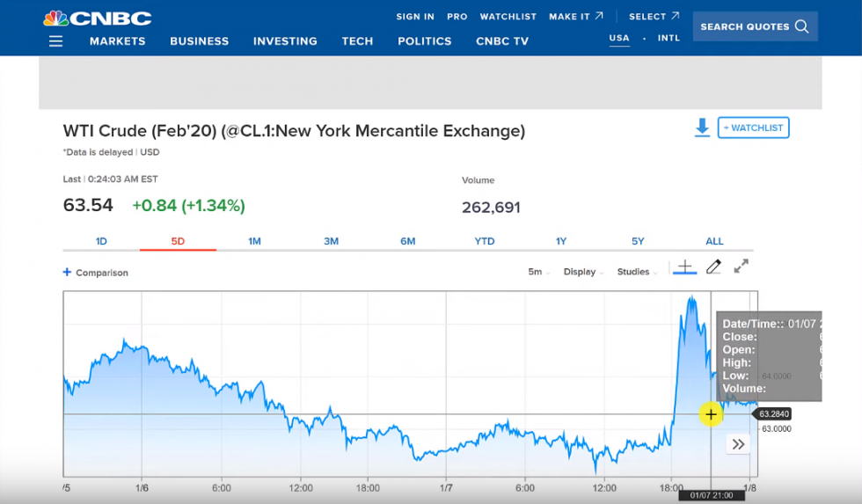
Task: Click the 63.2840 price marker on axis
Action: point(773,413)
